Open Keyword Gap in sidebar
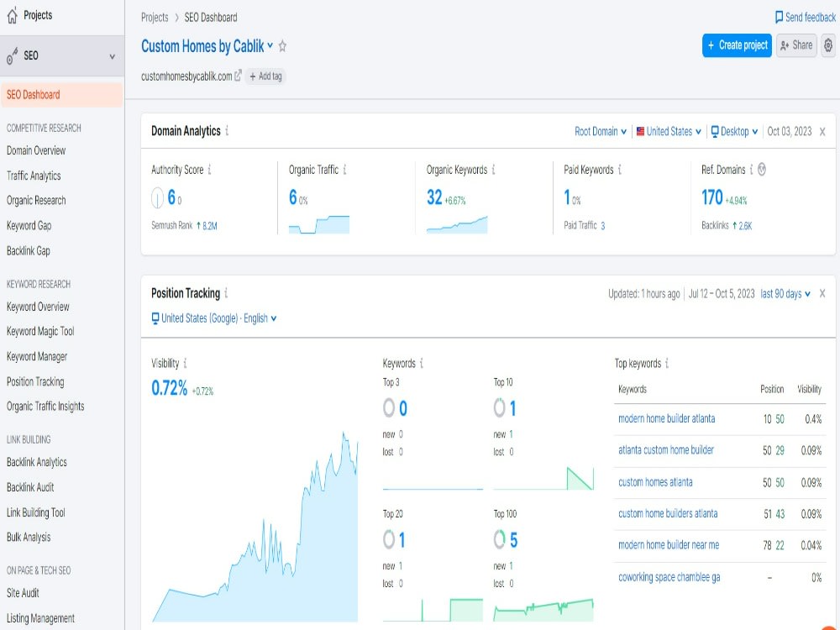The image size is (840, 630). tap(29, 225)
